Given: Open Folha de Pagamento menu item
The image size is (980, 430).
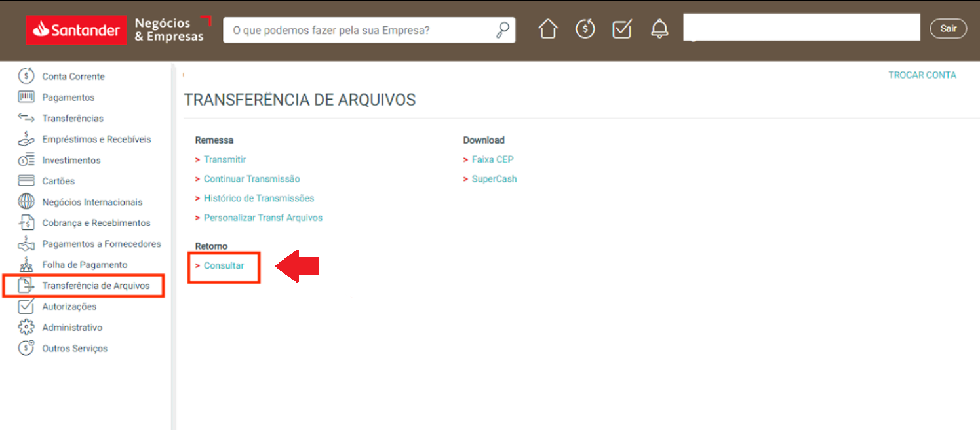Looking at the screenshot, I should click(x=85, y=265).
